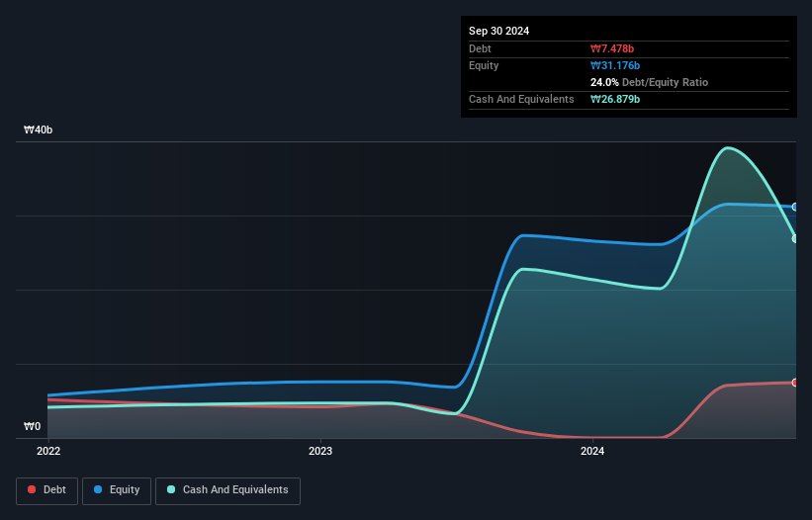Click the teal Cash end-point marker
The width and height of the screenshot is (812, 520).
pos(795,238)
